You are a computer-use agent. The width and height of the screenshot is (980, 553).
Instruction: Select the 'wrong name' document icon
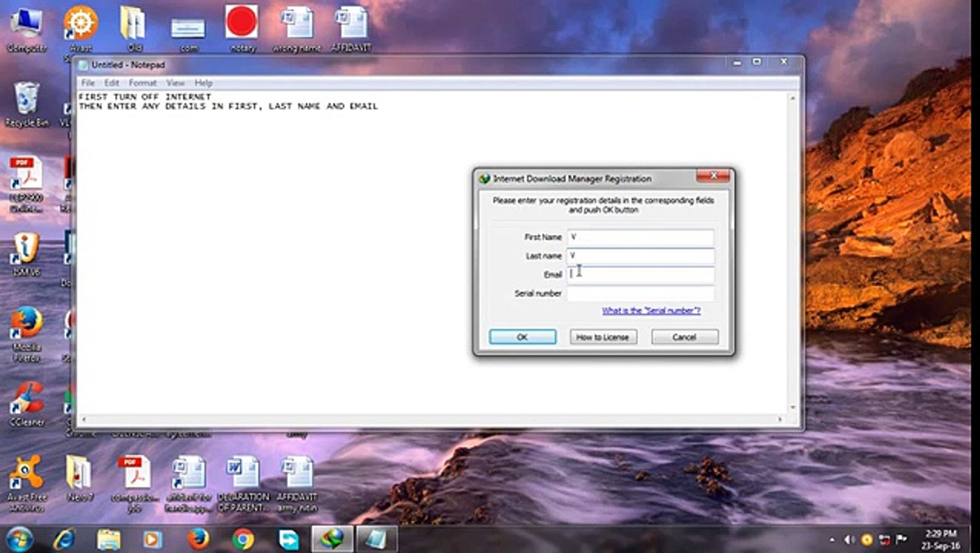click(x=296, y=29)
